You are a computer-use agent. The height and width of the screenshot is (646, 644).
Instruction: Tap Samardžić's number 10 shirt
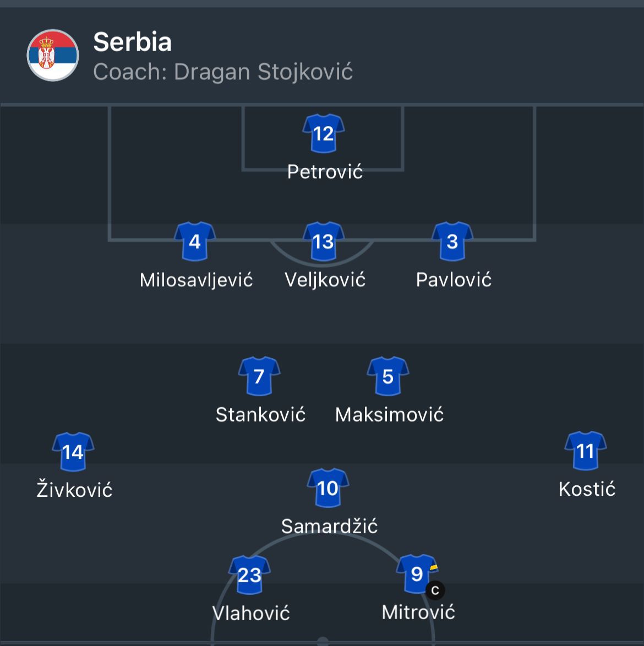[328, 488]
